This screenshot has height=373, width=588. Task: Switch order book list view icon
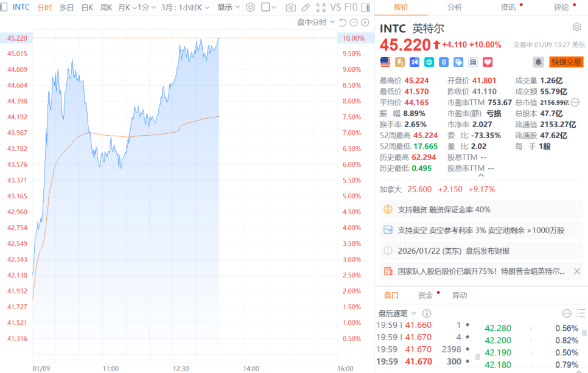tap(581, 313)
